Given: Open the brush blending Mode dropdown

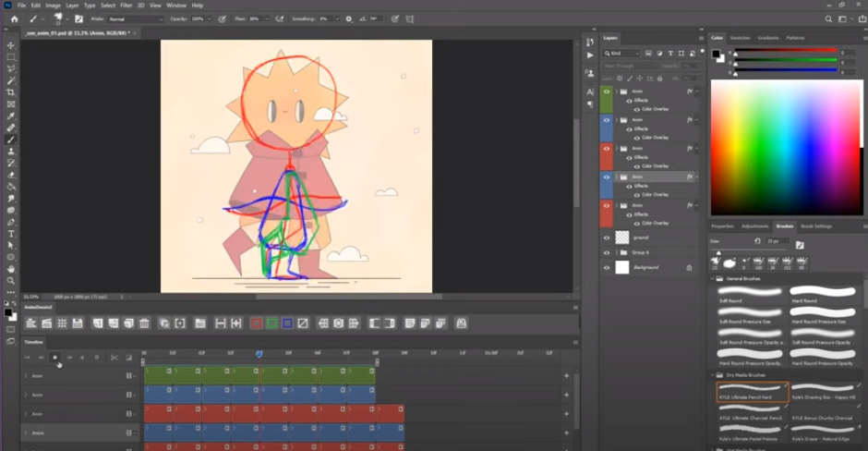Looking at the screenshot, I should coord(135,18).
